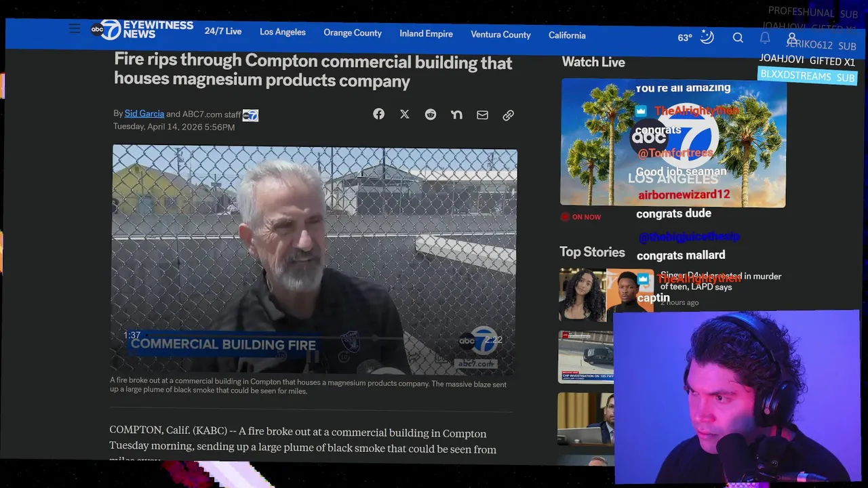Open the D4vd murder of teen headline
Viewport: 868px width, 488px height.
coord(720,281)
